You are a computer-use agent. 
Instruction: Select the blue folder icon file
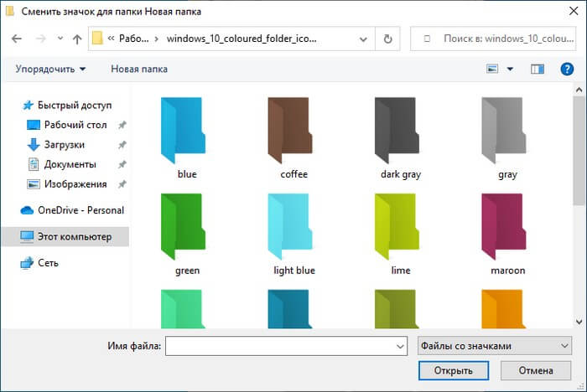(x=184, y=131)
